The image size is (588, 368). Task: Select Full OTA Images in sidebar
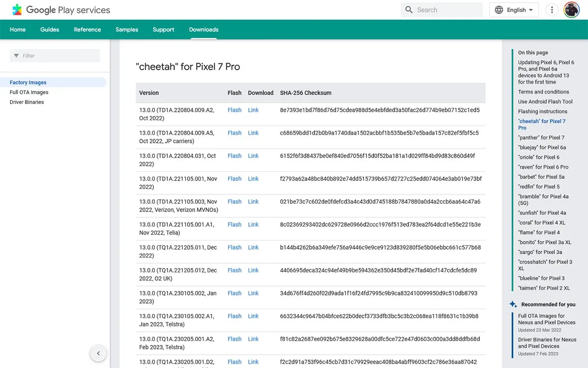(29, 92)
